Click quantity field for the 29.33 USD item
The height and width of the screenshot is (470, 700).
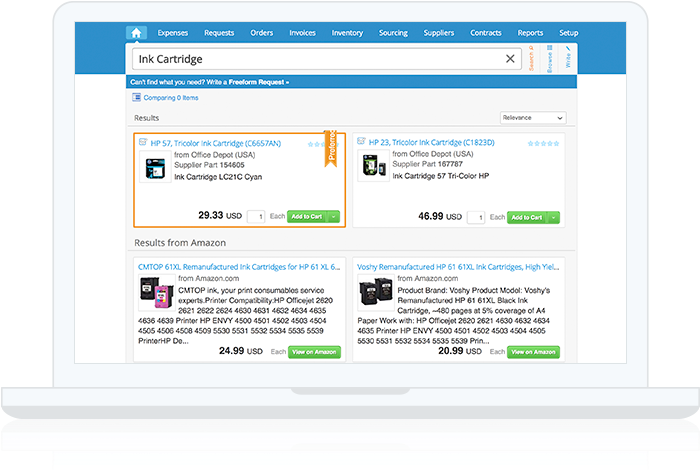tap(256, 216)
